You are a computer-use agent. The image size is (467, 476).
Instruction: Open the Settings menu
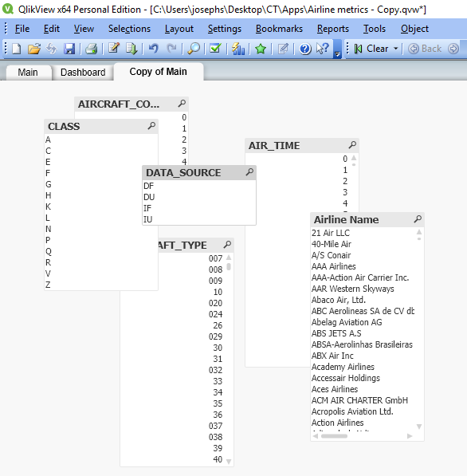225,29
